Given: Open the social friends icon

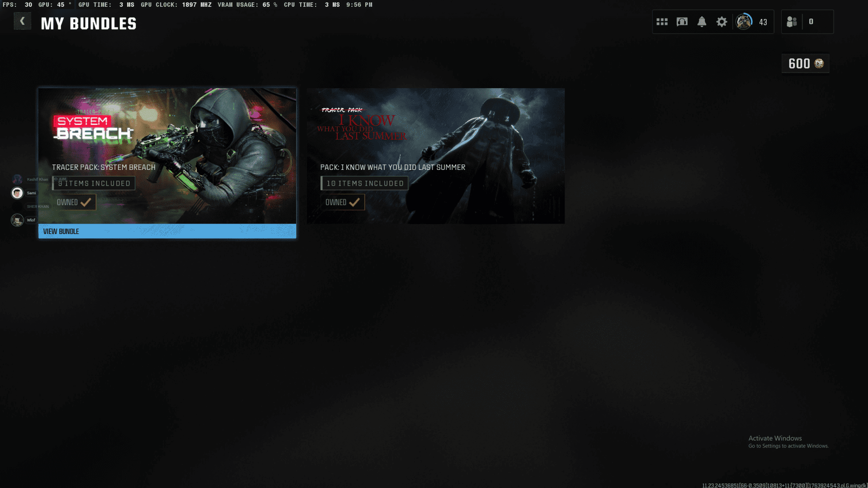Looking at the screenshot, I should pyautogui.click(x=792, y=22).
